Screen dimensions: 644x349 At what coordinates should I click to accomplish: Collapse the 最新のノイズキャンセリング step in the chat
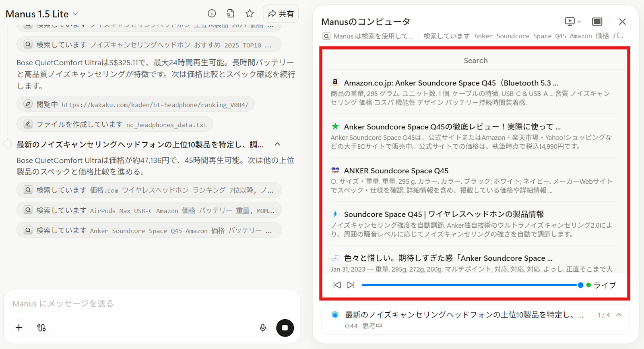point(277,144)
